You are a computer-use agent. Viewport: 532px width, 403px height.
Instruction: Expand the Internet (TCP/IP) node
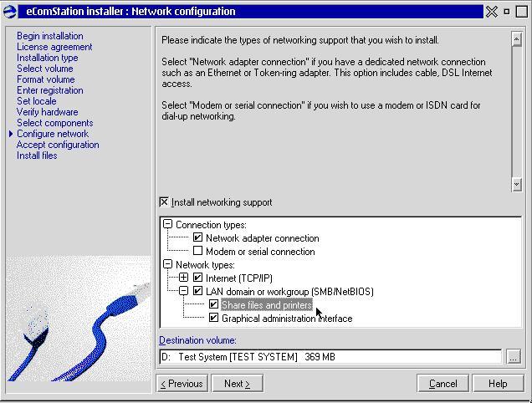tap(183, 278)
